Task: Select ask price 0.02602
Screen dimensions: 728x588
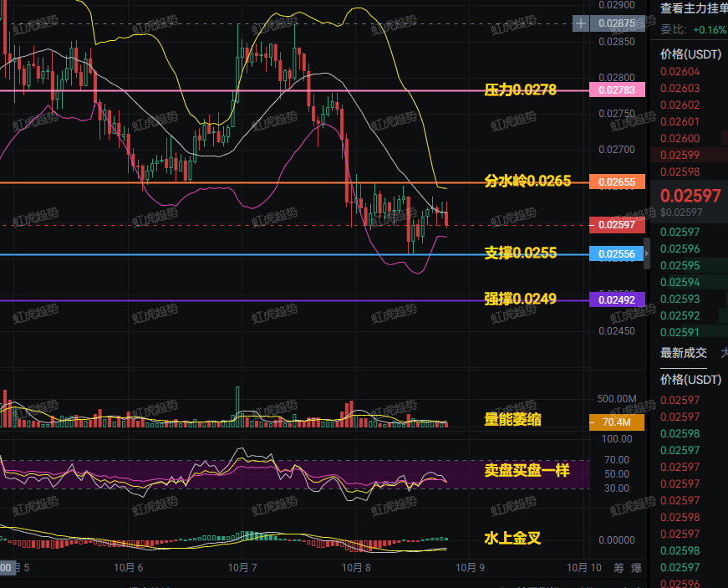Action: [680, 105]
